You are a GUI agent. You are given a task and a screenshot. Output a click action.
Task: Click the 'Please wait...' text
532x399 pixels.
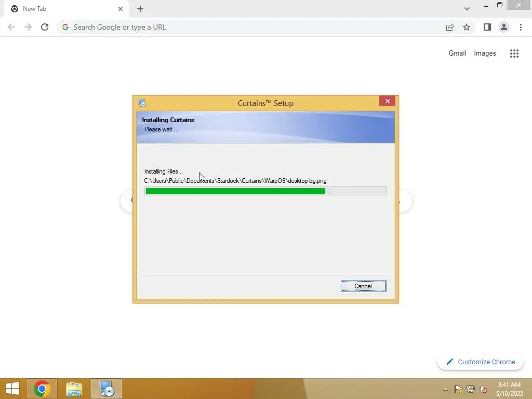click(x=161, y=129)
